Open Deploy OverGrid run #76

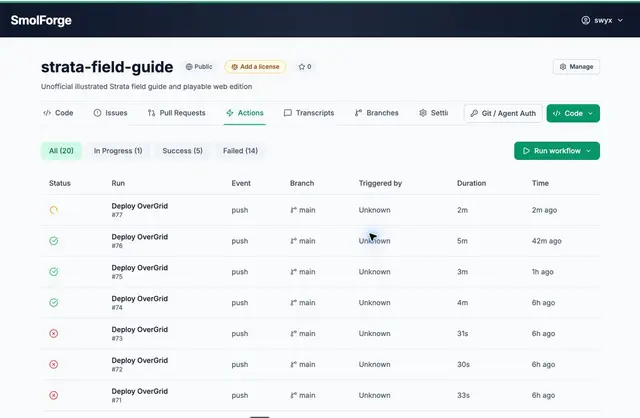(140, 237)
